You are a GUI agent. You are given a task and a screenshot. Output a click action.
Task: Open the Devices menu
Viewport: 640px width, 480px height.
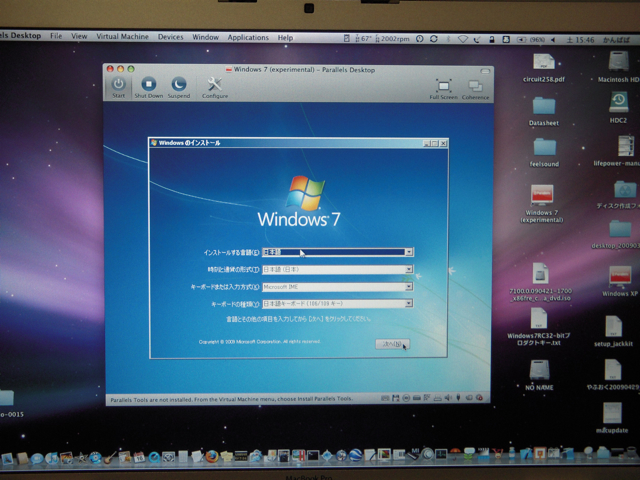click(171, 37)
